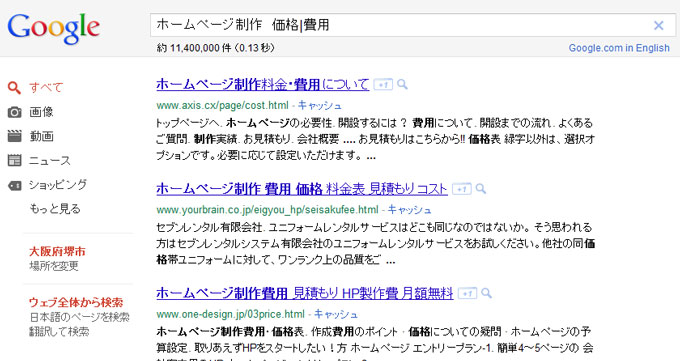Switch to ニュース news results

(x=49, y=161)
